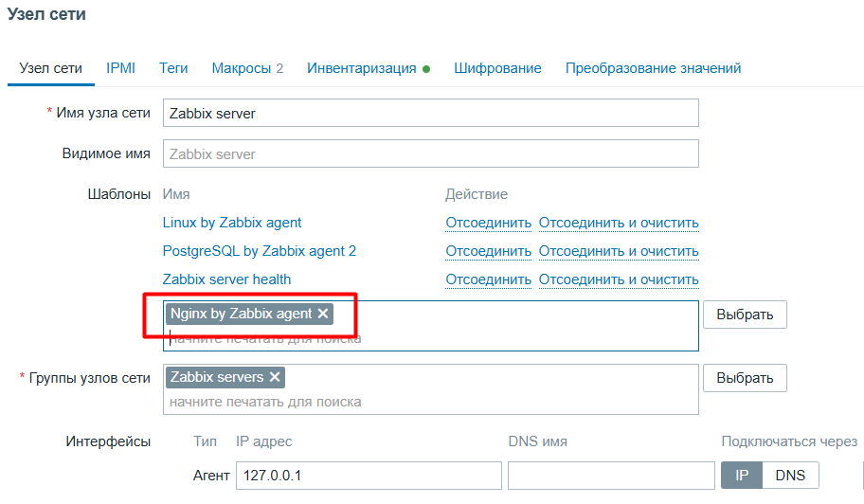This screenshot has width=864, height=504.
Task: Click the Nginx by Zabbix agent tag text
Action: pyautogui.click(x=241, y=314)
